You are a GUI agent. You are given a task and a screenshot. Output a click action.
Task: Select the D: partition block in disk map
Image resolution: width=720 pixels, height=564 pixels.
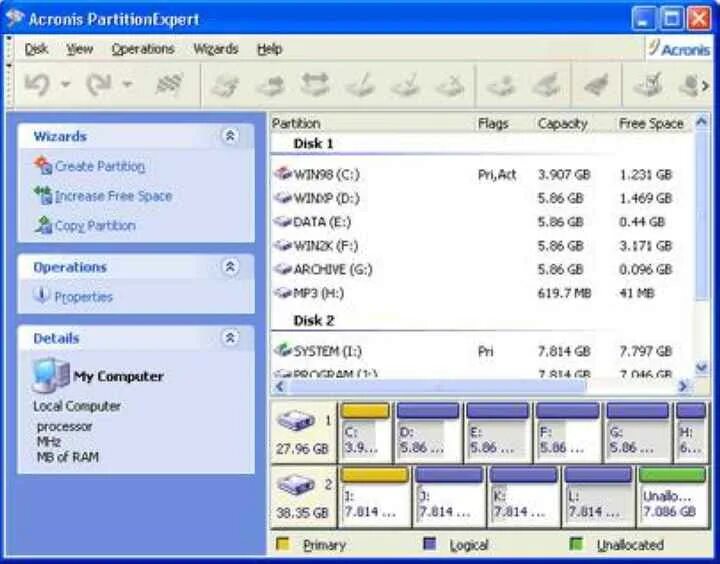(x=428, y=432)
